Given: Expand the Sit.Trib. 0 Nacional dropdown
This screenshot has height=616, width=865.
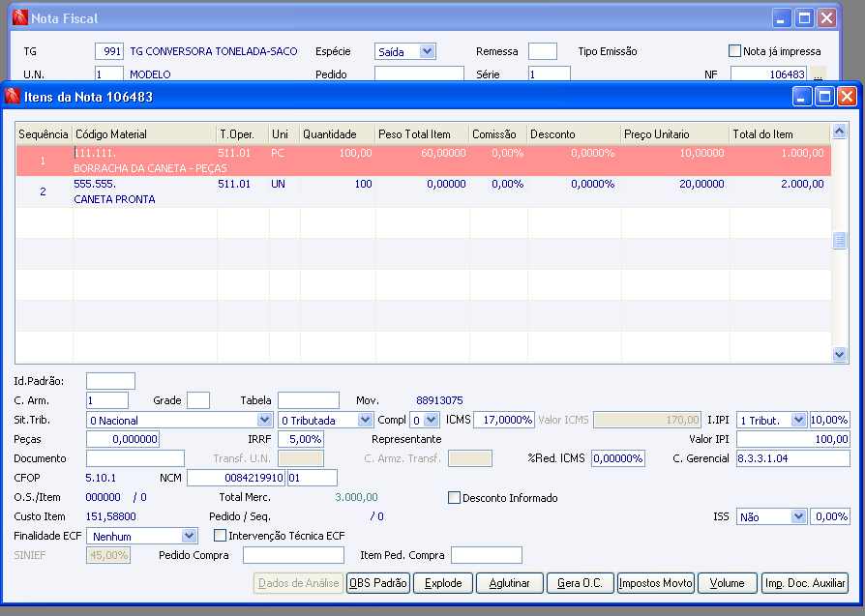Looking at the screenshot, I should point(264,420).
